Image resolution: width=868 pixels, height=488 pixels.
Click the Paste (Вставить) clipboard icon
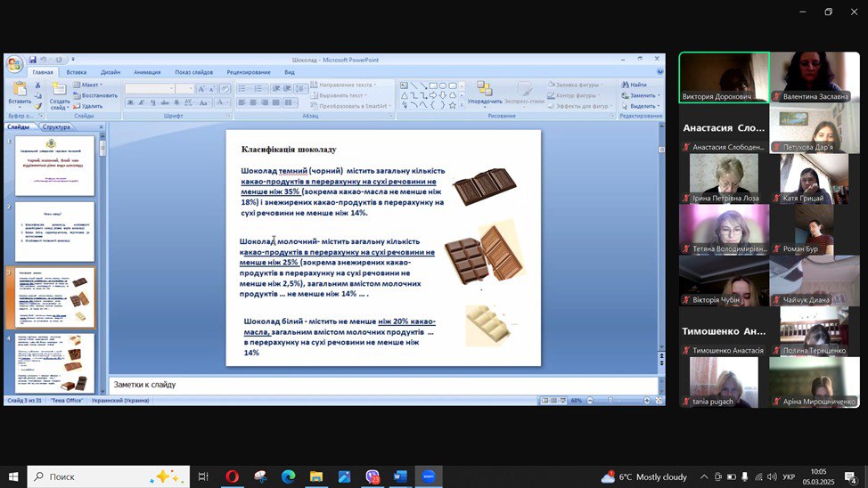point(20,88)
